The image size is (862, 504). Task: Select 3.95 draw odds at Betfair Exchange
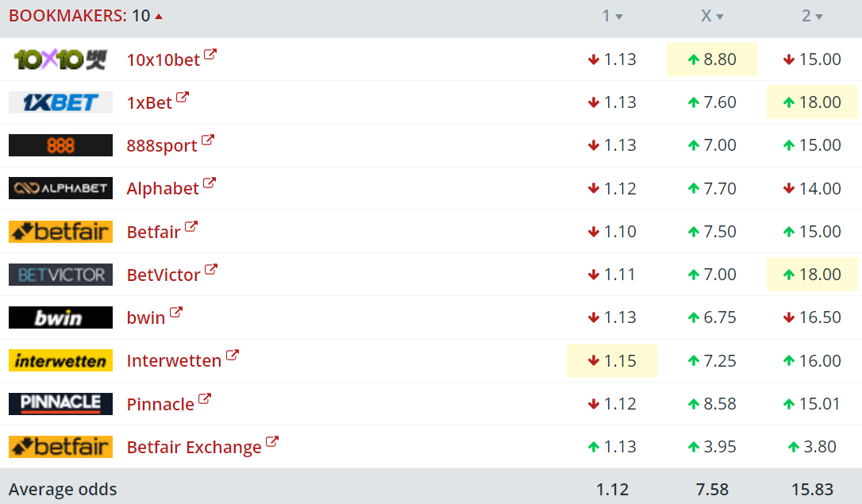click(712, 447)
